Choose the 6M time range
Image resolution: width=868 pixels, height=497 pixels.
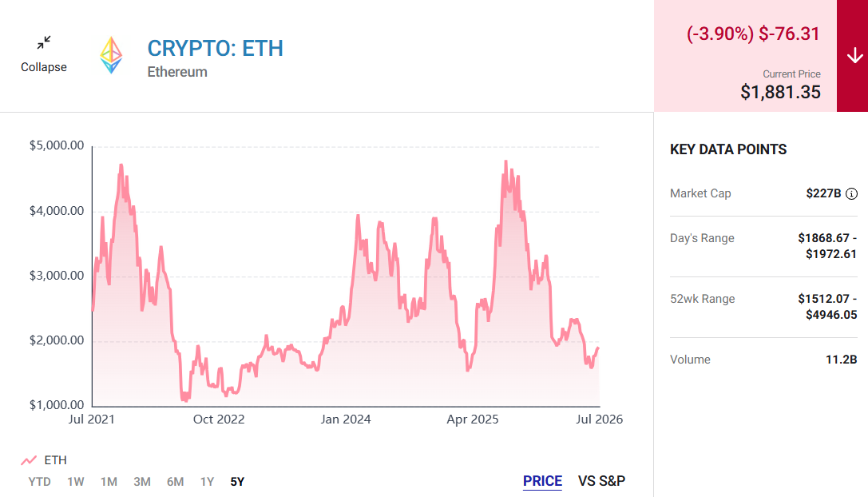(175, 482)
